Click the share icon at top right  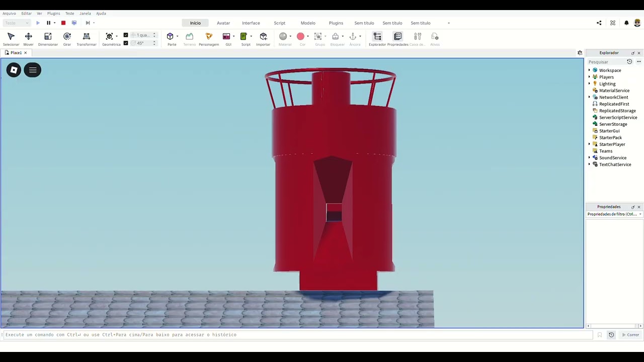pyautogui.click(x=599, y=23)
